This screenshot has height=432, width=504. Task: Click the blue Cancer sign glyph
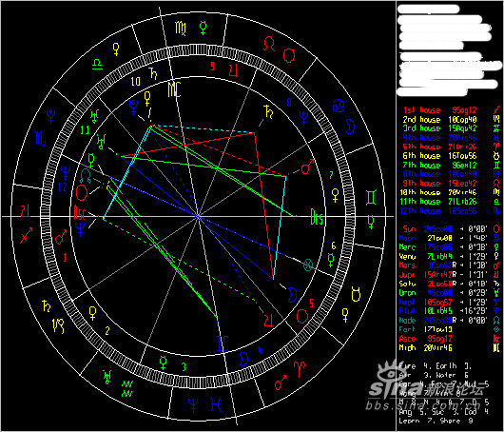339,106
